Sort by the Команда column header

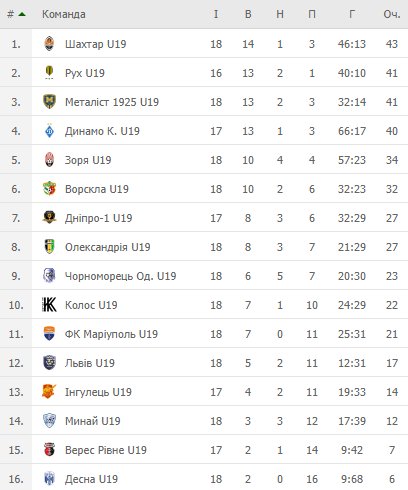(x=64, y=14)
